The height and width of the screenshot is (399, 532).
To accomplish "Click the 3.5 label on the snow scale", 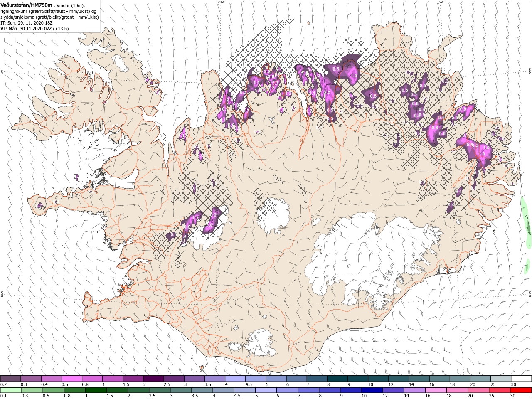I will 208,384.
